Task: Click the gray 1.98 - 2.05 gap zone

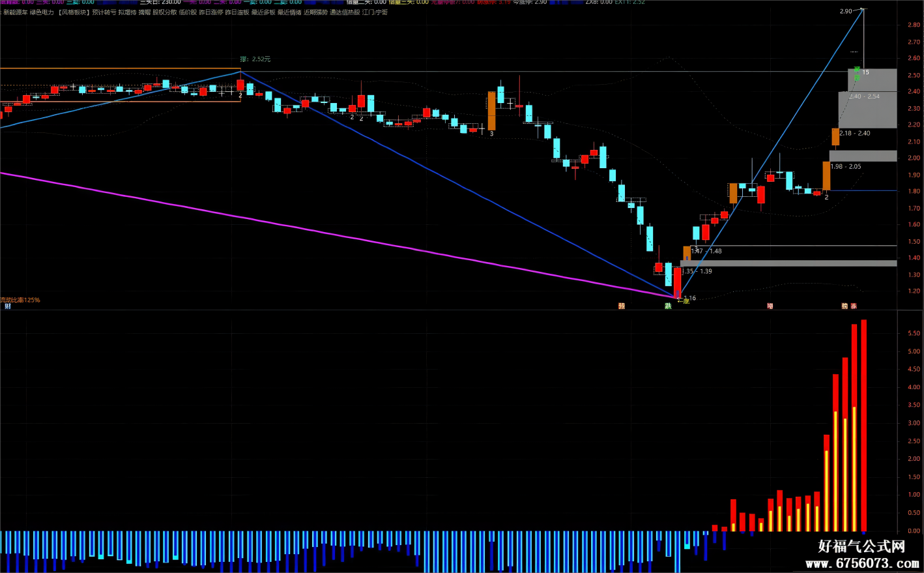Action: click(863, 156)
